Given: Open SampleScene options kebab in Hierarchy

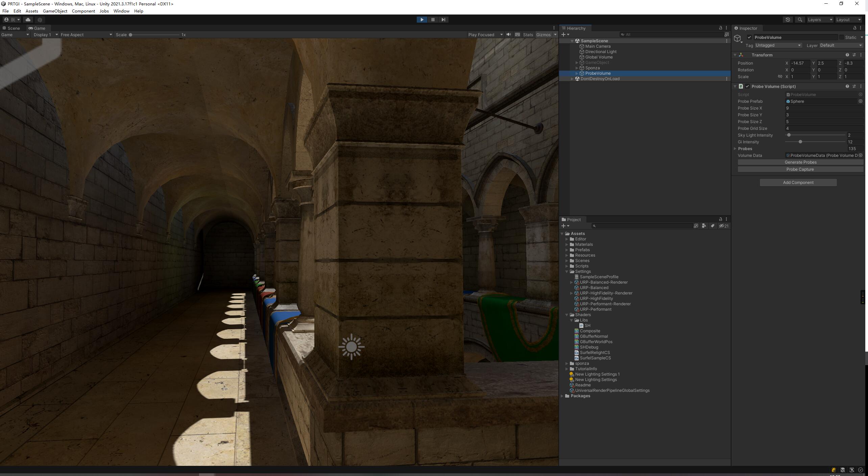Looking at the screenshot, I should [x=726, y=41].
